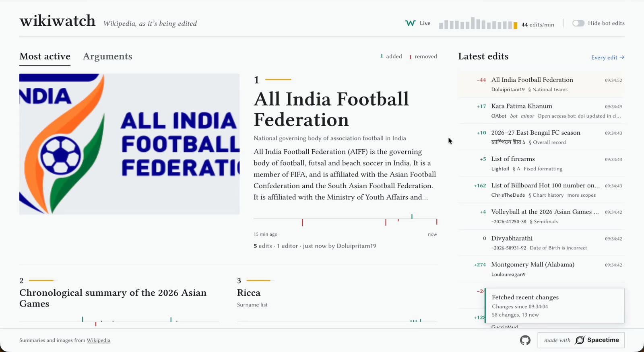The width and height of the screenshot is (644, 352).
Task: Open Chronological summary of the 2026 Asian Games
Action: click(x=113, y=298)
